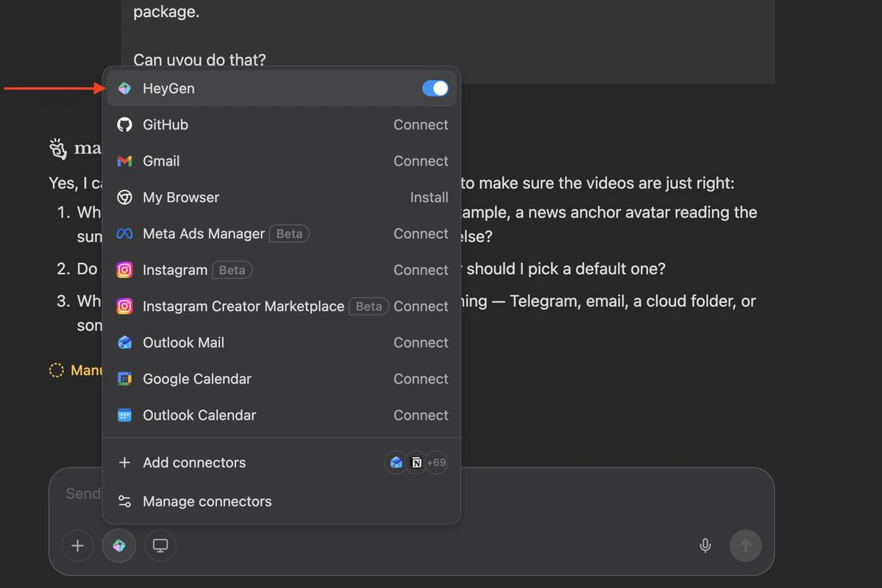
Task: Install the My Browser connector
Action: [x=429, y=197]
